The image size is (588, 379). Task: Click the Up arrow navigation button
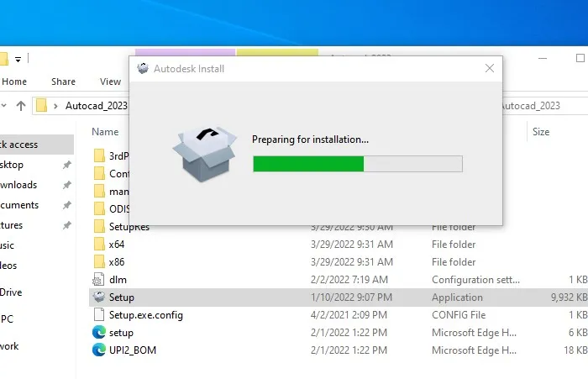point(21,106)
